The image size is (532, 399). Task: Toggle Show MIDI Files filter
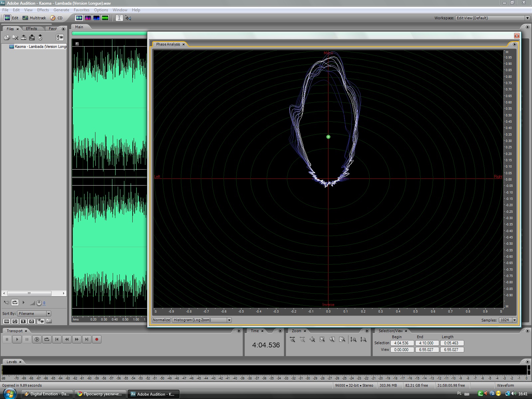pyautogui.click(x=32, y=321)
